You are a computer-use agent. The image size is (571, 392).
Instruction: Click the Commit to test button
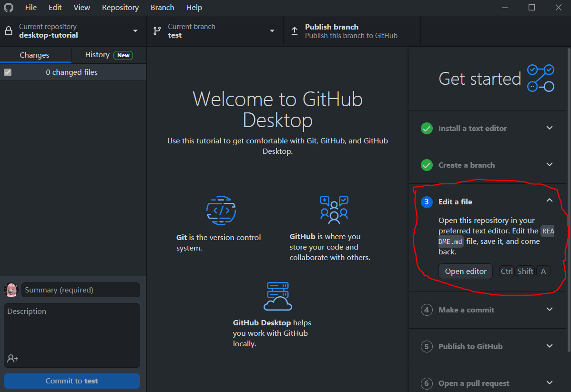[72, 381]
